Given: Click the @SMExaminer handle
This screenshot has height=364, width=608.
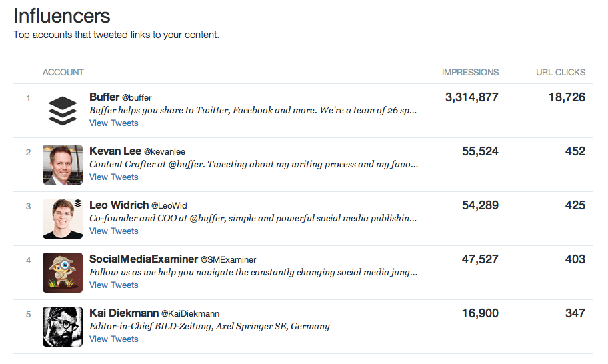Looking at the screenshot, I should pyautogui.click(x=228, y=260).
